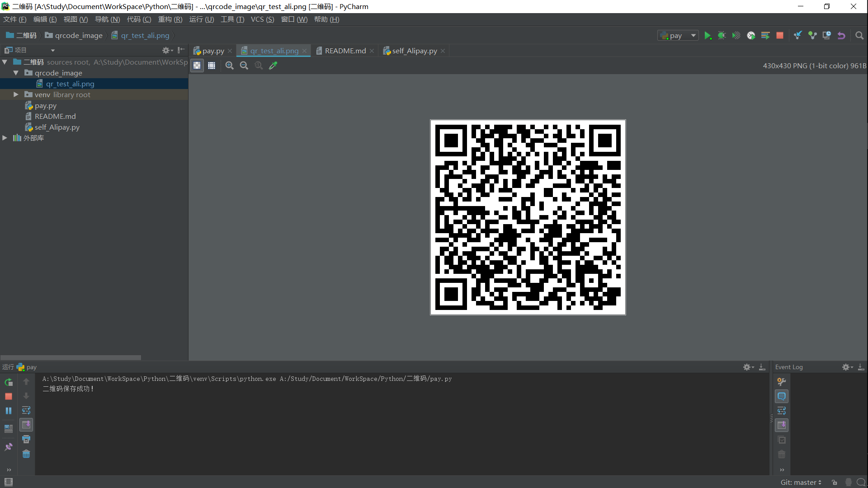Image resolution: width=868 pixels, height=488 pixels.
Task: Expand the venv library root node
Action: click(16, 94)
